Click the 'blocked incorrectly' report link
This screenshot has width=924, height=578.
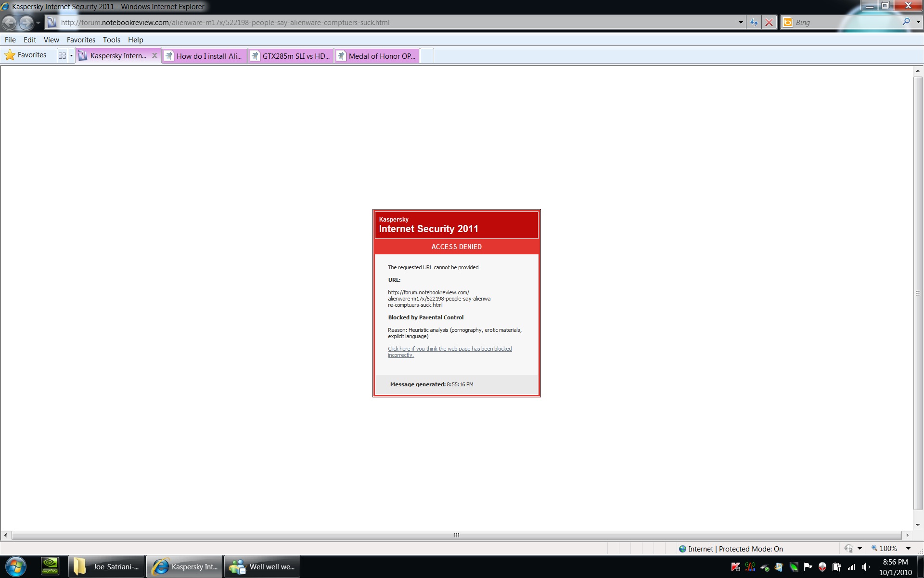pos(450,352)
